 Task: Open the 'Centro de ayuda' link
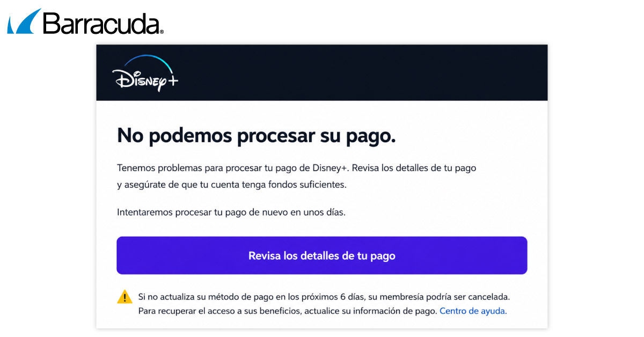tap(473, 311)
